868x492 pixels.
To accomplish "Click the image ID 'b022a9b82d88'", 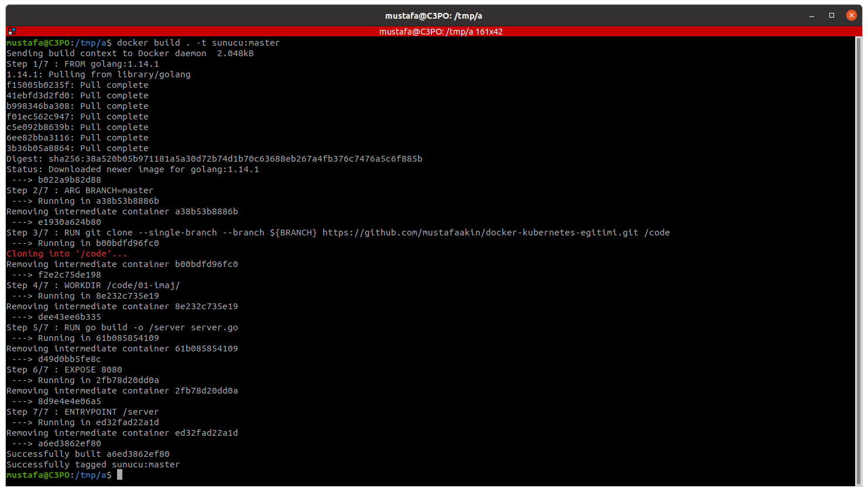I will pos(70,180).
